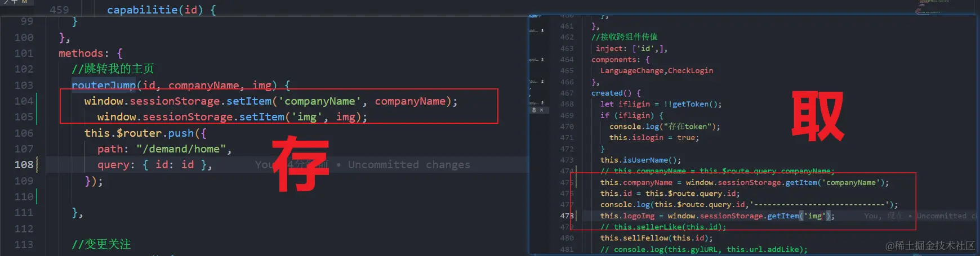This screenshot has width=980, height=256.
Task: Click the 'if (ifligin) {' line
Action: (x=632, y=115)
